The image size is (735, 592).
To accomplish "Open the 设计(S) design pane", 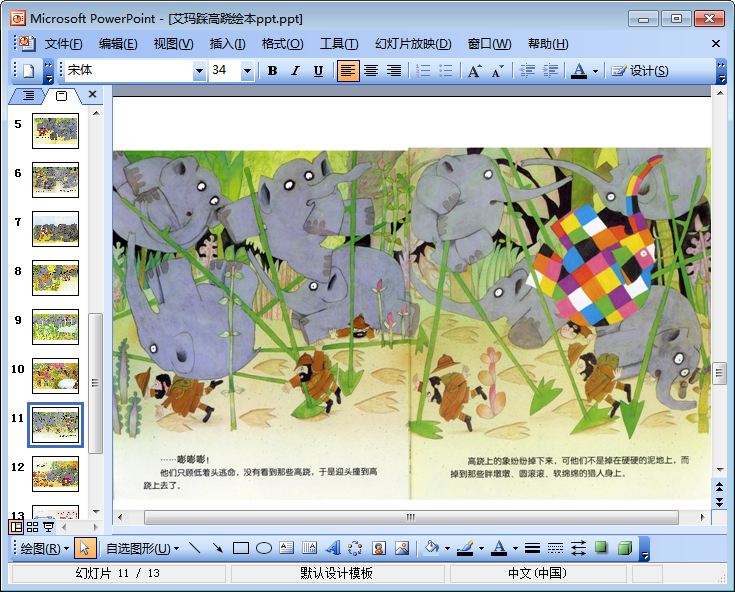I will click(639, 71).
